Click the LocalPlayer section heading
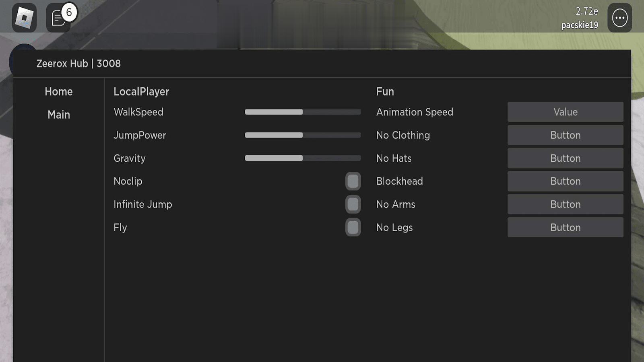 click(141, 92)
